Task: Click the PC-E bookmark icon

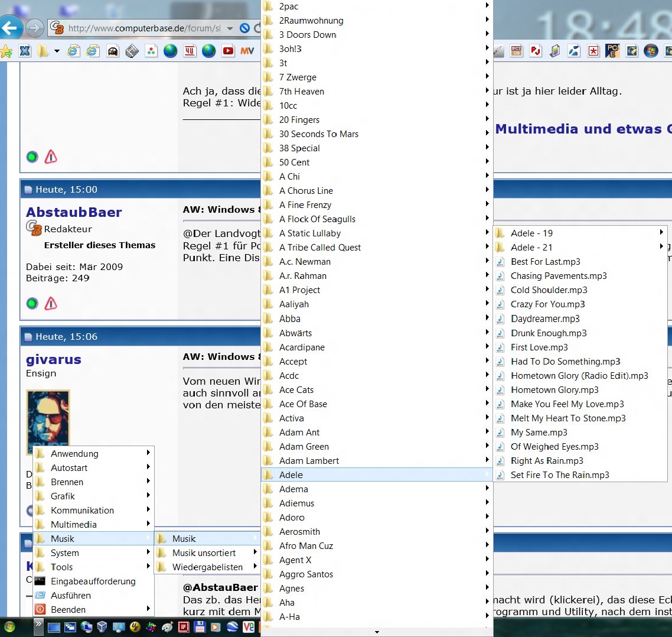Action: pyautogui.click(x=612, y=51)
